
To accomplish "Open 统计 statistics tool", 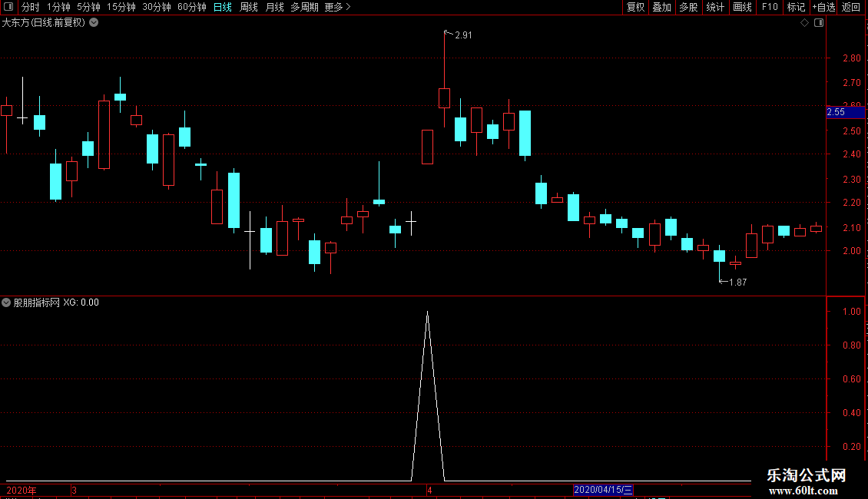I will pyautogui.click(x=715, y=7).
